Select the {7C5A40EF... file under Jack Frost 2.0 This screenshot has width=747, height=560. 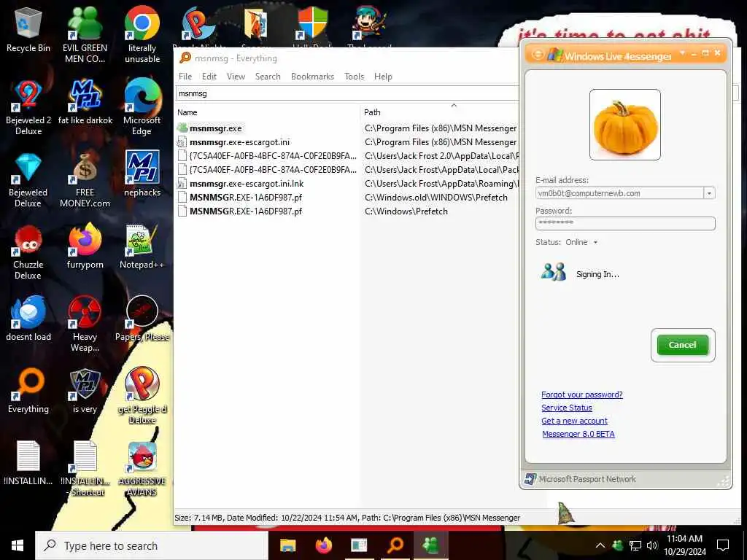pyautogui.click(x=347, y=156)
